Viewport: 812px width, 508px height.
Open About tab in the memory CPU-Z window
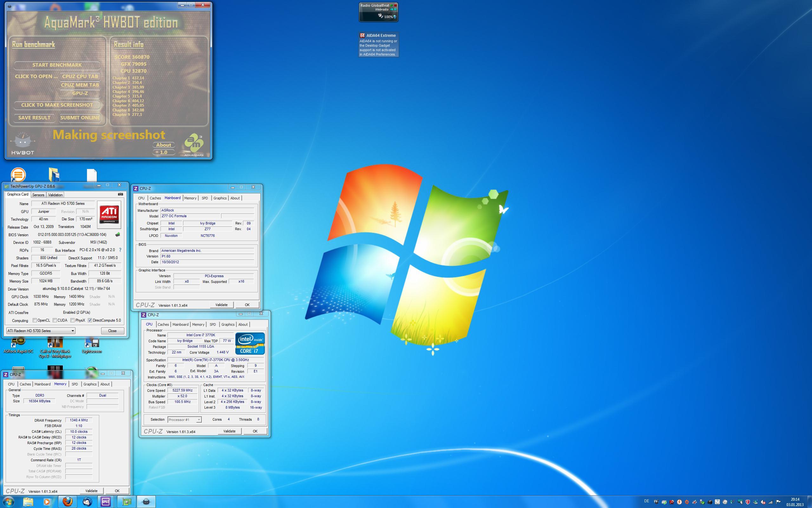click(x=105, y=384)
